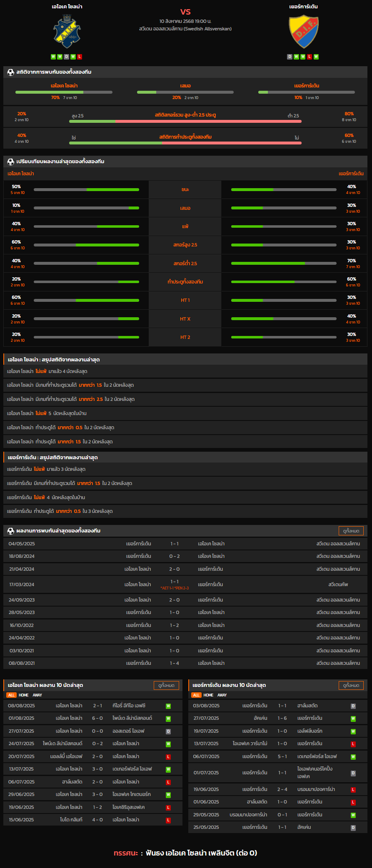372x868 pixels.
Task: Click the 1-6 score in the 27/07/2025 Djurgården row
Action: [282, 719]
